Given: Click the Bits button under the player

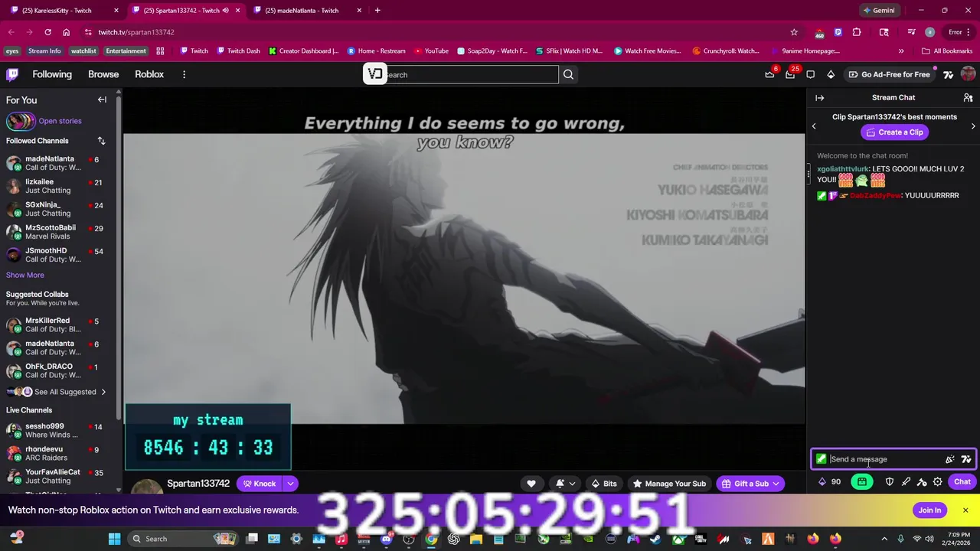Looking at the screenshot, I should [604, 484].
